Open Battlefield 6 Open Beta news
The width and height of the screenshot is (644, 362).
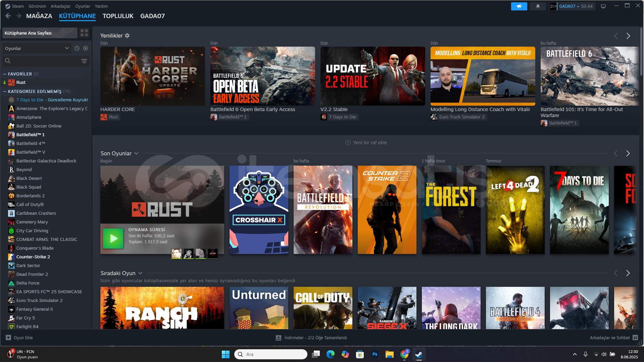pos(262,76)
